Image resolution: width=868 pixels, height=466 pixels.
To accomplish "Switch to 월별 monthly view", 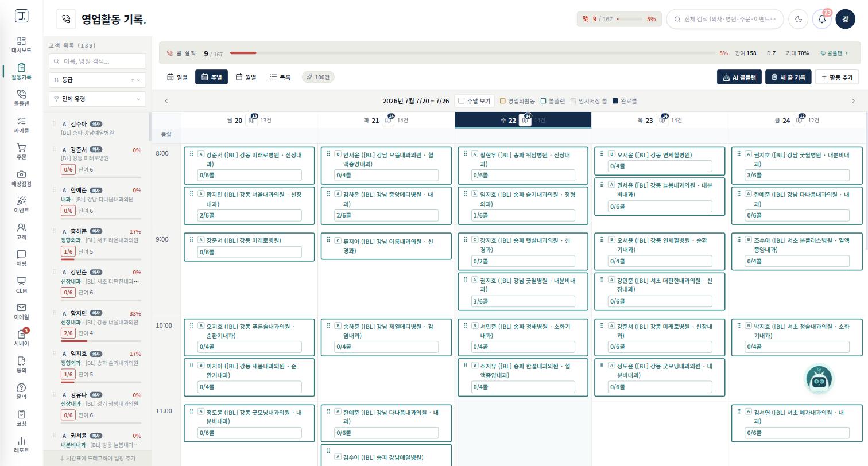I will point(246,77).
